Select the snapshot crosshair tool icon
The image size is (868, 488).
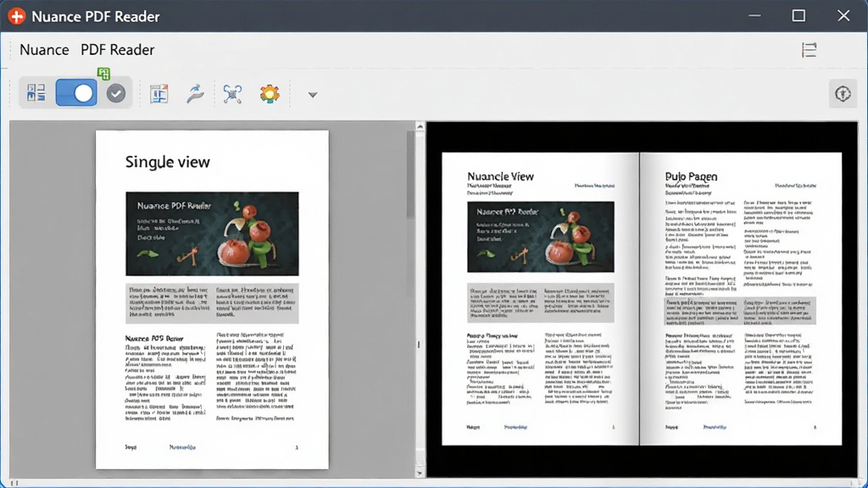click(x=232, y=94)
